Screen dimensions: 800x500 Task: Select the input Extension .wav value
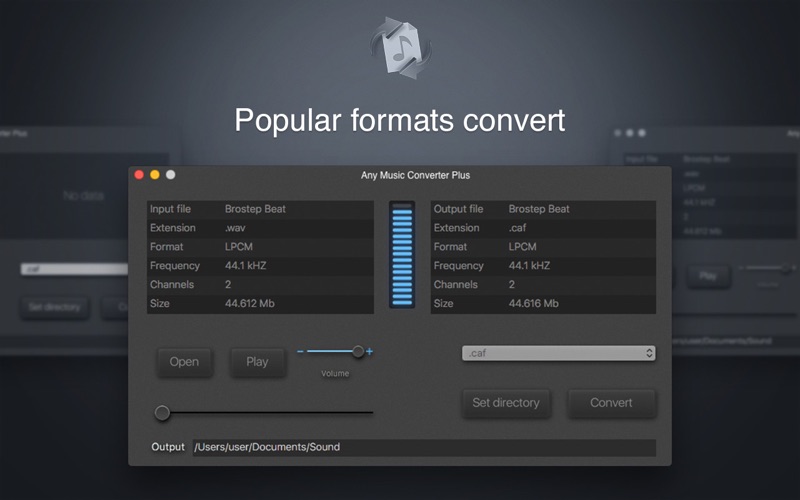(x=235, y=228)
